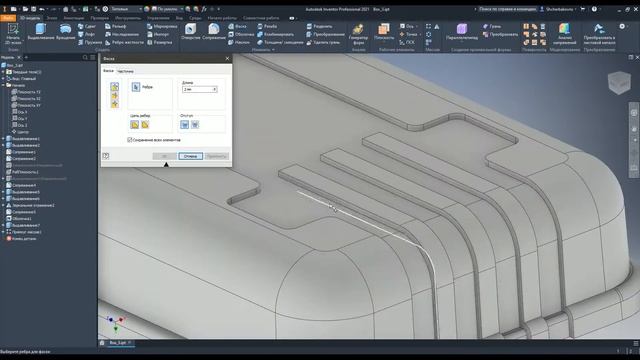Select the Толщина/смещение command

tap(280, 42)
